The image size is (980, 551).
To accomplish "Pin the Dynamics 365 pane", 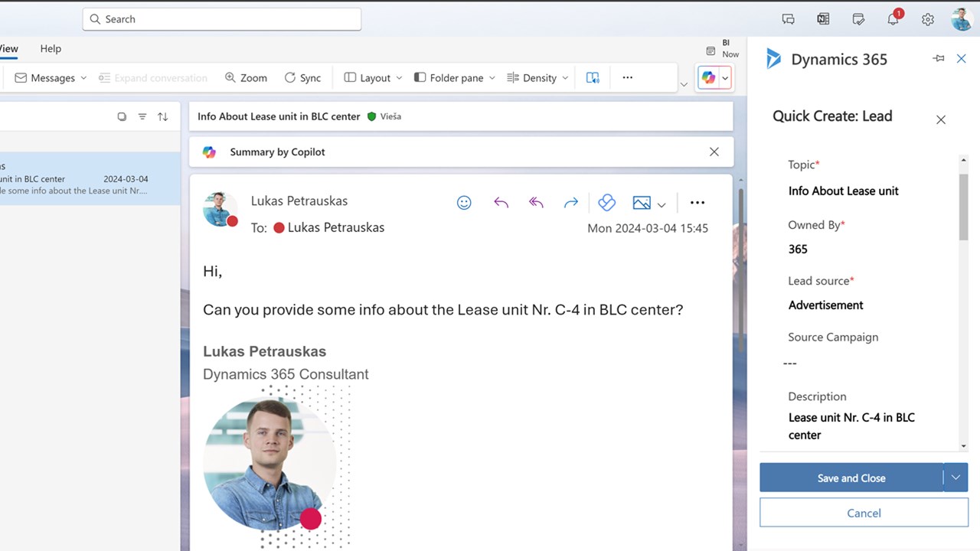I will coord(939,59).
